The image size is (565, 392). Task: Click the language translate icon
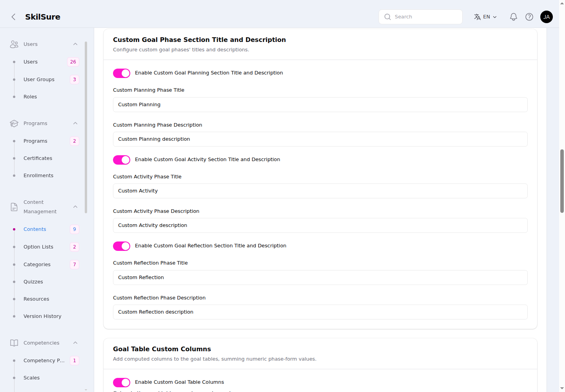(x=477, y=17)
